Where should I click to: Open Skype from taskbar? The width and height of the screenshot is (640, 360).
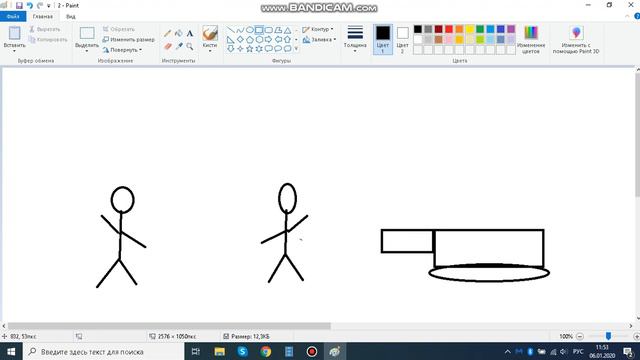[x=242, y=351]
